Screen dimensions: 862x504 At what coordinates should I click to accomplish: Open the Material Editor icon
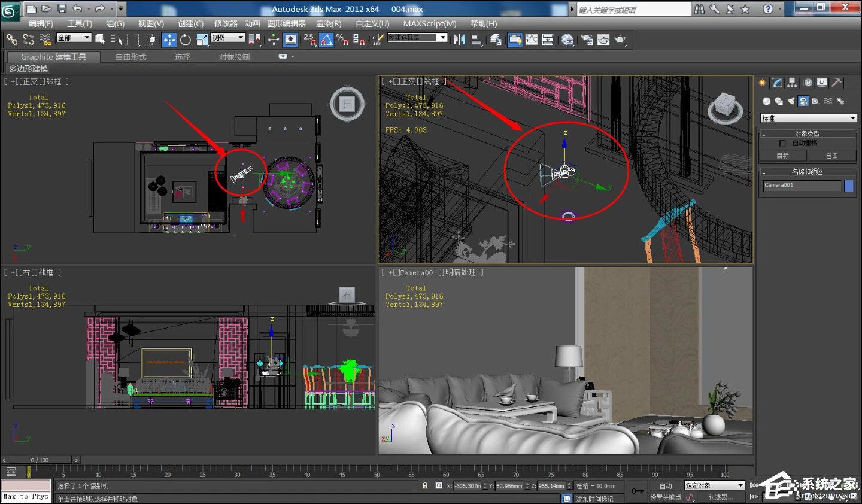coord(567,40)
